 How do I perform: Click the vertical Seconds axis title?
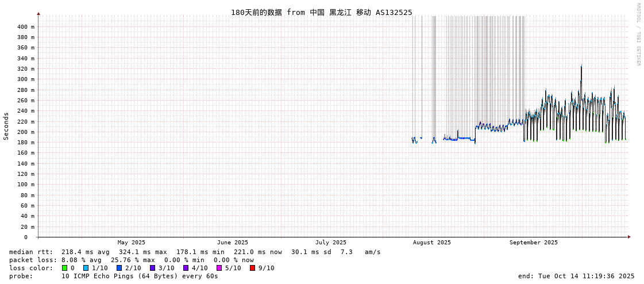pos(6,126)
